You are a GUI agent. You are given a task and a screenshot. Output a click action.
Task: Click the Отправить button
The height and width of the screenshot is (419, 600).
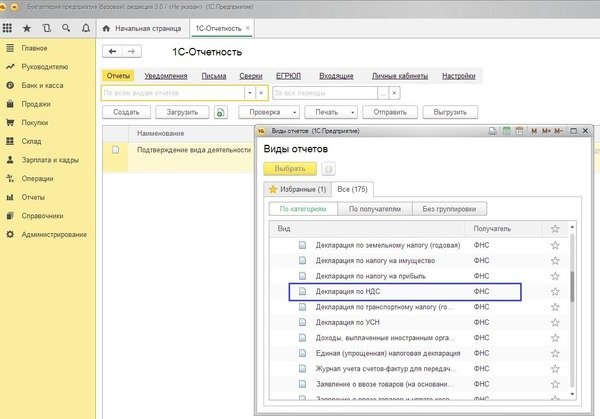pyautogui.click(x=390, y=112)
